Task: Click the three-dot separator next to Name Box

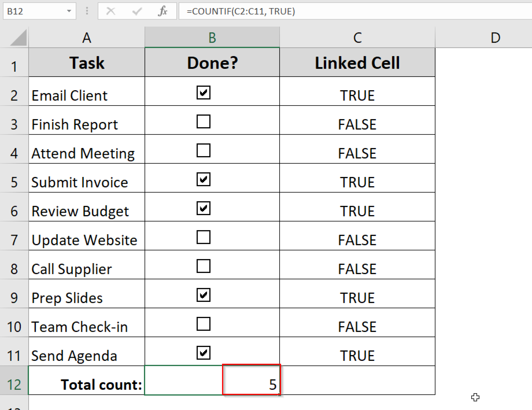Action: 87,11
